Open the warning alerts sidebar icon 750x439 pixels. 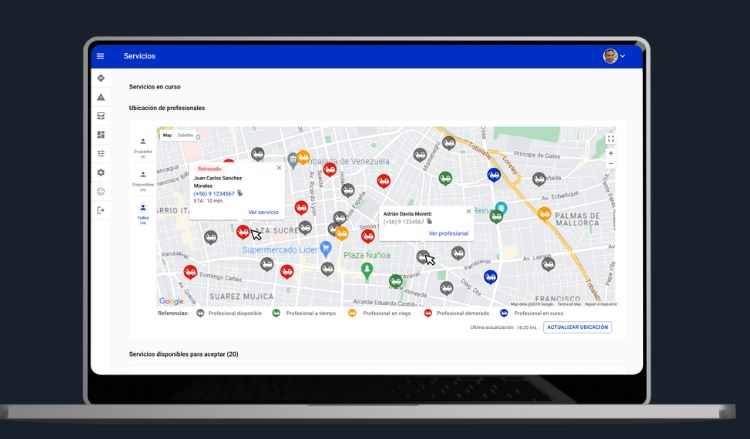click(100, 97)
